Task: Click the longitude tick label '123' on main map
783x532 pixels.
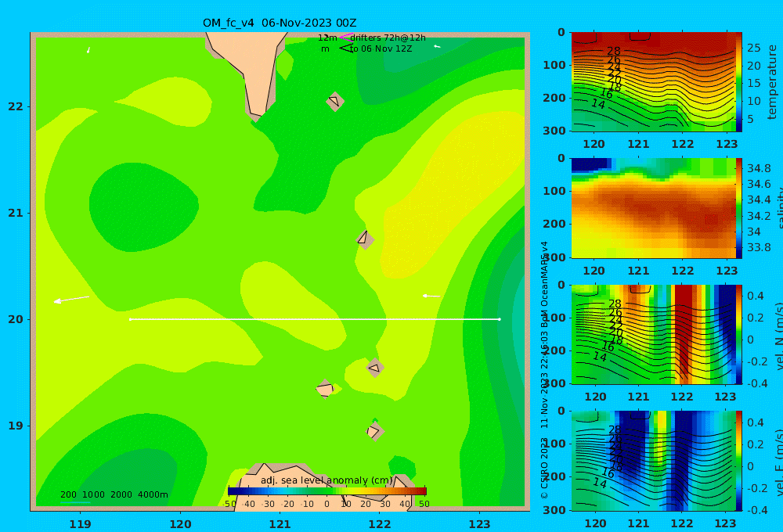Action: pyautogui.click(x=479, y=524)
